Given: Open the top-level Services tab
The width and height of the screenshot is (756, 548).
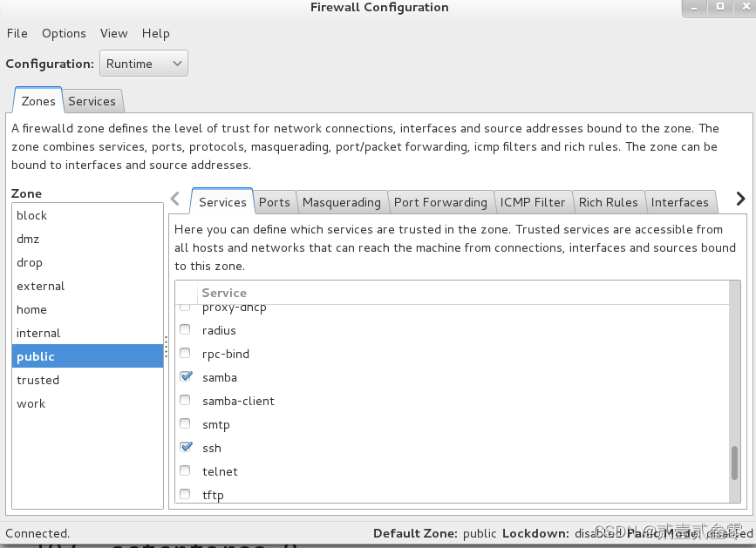Looking at the screenshot, I should [92, 101].
